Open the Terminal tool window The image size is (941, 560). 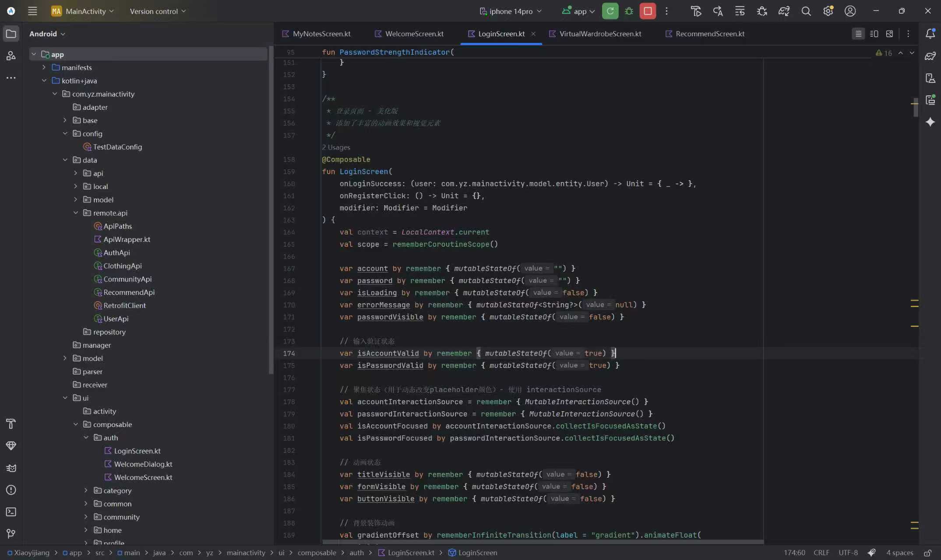11,511
